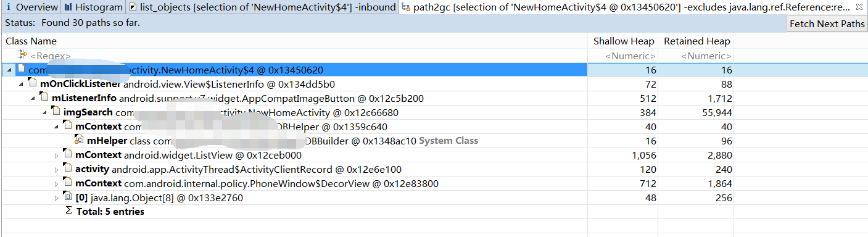Click the Histogram tab bar-chart icon
This screenshot has height=237, width=868.
pyautogui.click(x=68, y=7)
